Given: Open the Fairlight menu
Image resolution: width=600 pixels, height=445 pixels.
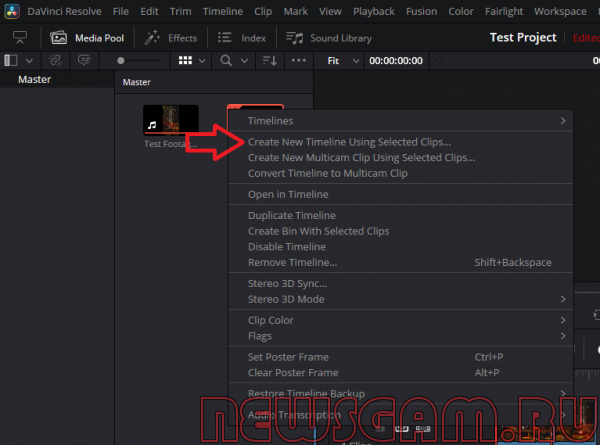Looking at the screenshot, I should (x=504, y=11).
